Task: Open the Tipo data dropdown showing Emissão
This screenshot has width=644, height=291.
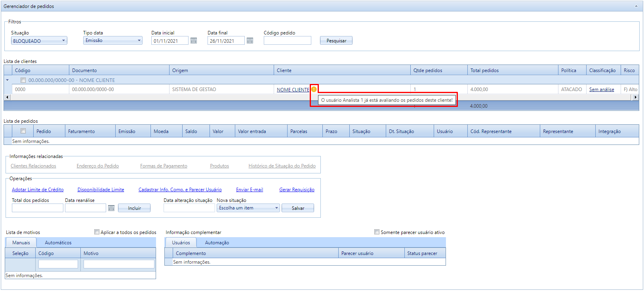Action: click(113, 40)
